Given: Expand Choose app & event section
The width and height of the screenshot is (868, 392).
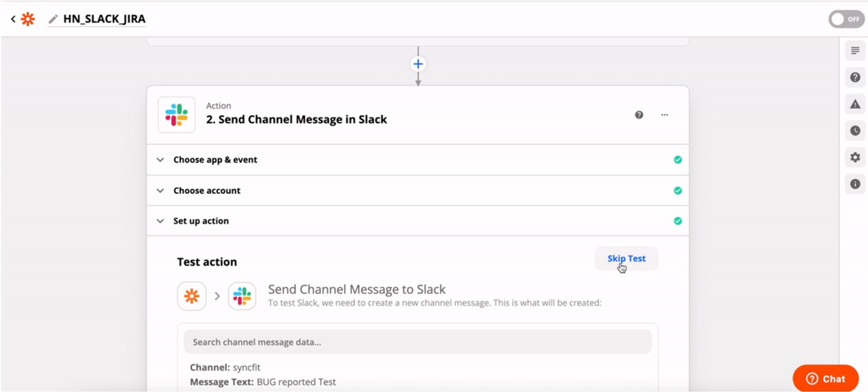Looking at the screenshot, I should (418, 159).
